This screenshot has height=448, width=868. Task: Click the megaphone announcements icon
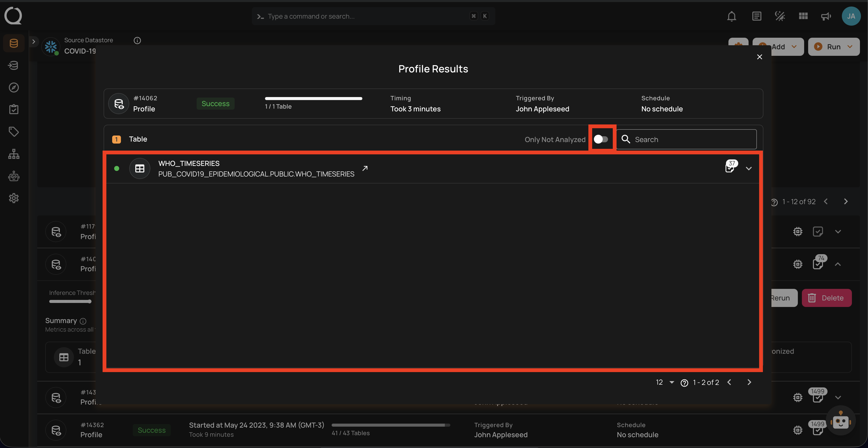click(x=825, y=16)
